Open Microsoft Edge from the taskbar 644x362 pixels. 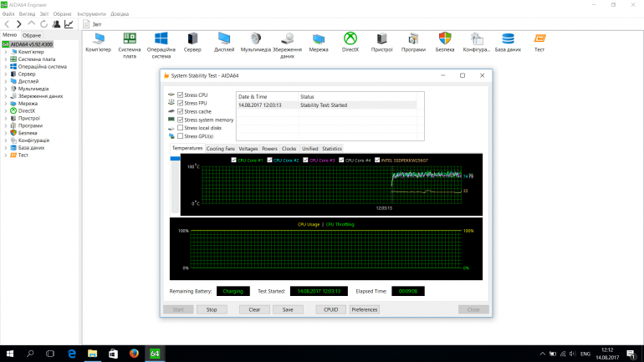72,354
